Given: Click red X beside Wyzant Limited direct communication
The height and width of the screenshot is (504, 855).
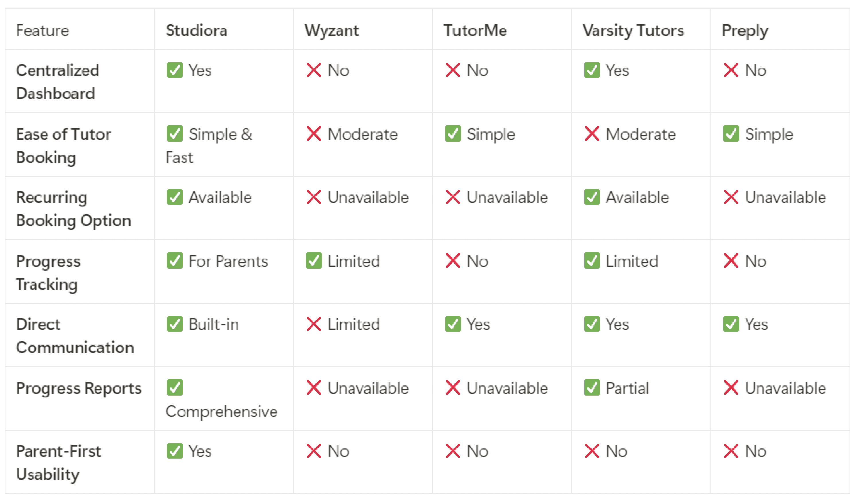Looking at the screenshot, I should click(x=314, y=324).
